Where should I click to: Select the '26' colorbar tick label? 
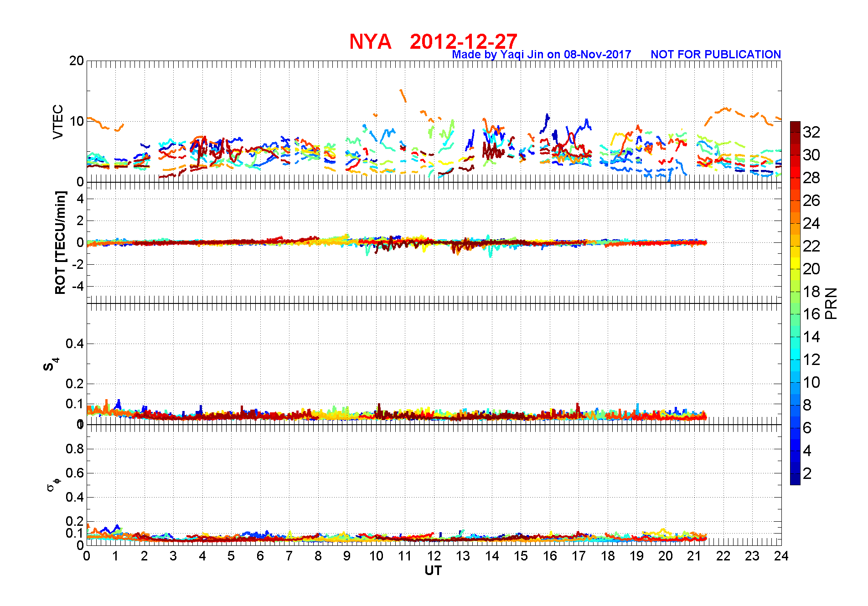point(811,200)
